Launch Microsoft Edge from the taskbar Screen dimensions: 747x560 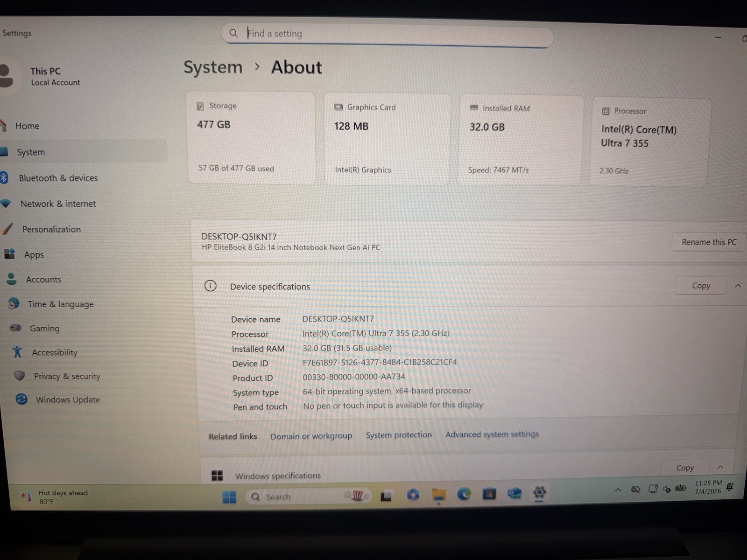464,494
